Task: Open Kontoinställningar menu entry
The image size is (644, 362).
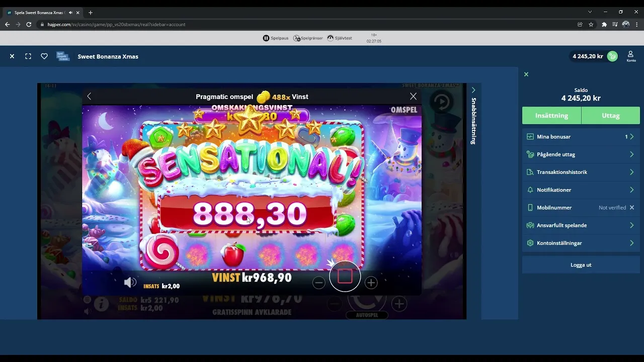Action: pyautogui.click(x=581, y=243)
